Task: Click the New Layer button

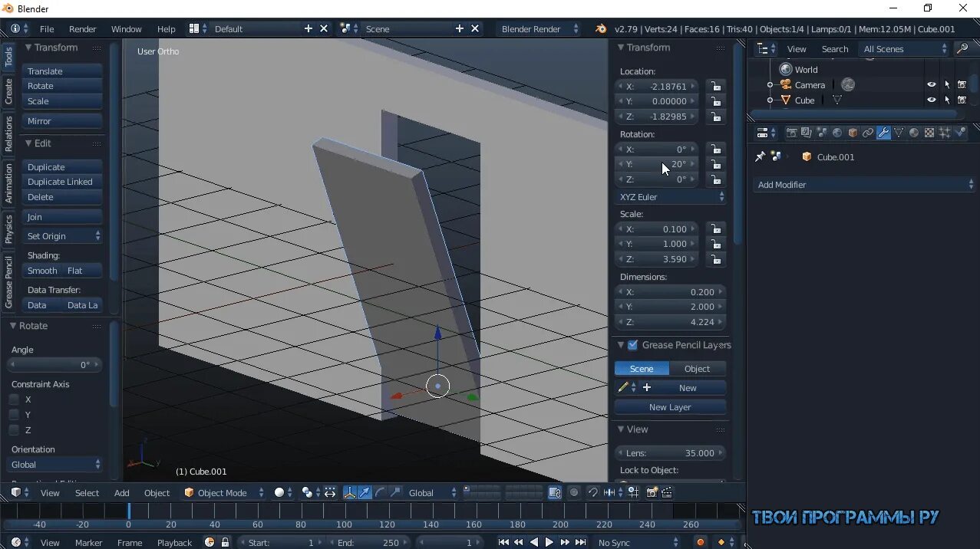Action: 670,407
